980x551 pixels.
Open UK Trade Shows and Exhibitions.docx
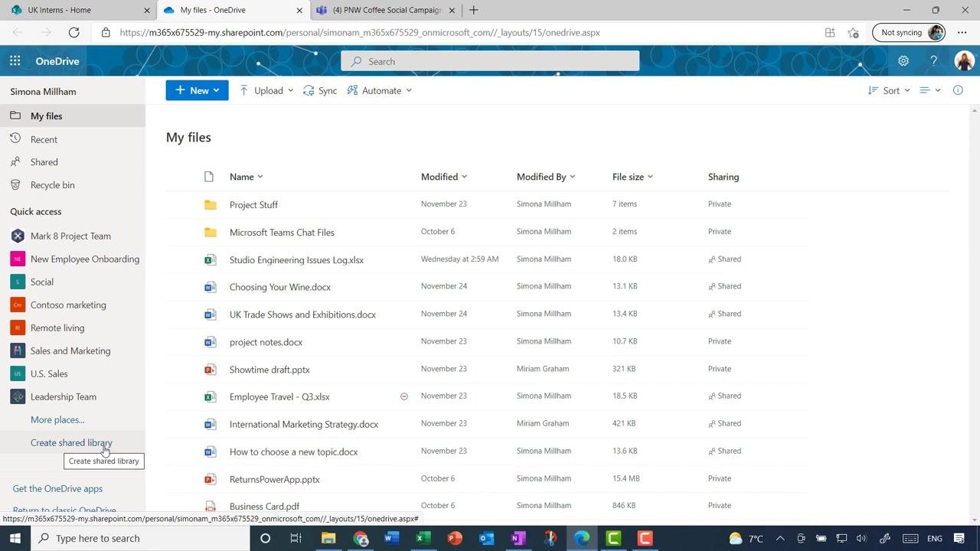point(302,315)
